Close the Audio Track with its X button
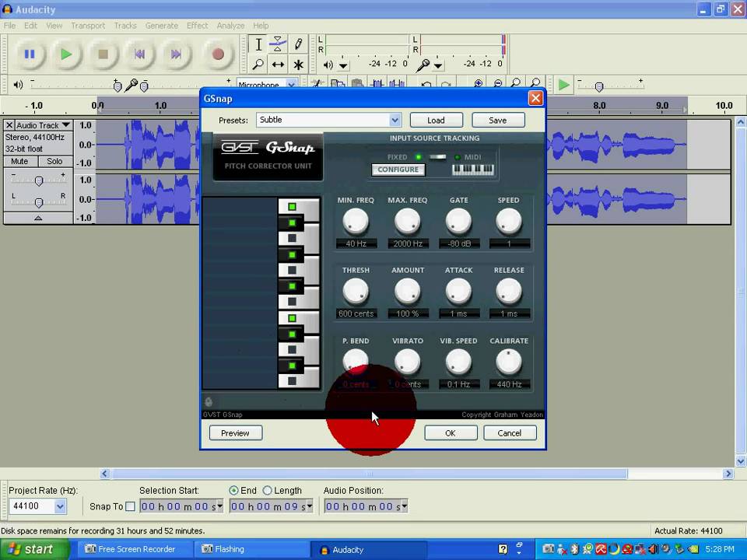Viewport: 747px width, 560px height. coord(9,125)
